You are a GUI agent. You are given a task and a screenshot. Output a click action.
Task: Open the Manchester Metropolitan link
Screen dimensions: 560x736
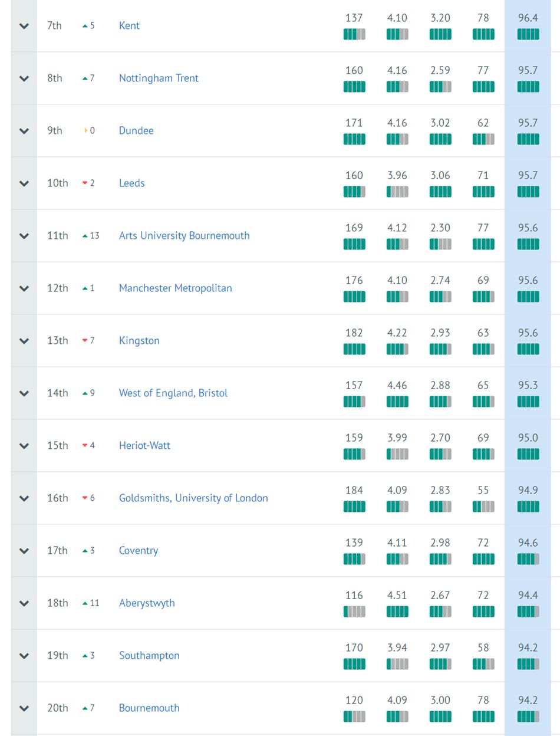175,288
